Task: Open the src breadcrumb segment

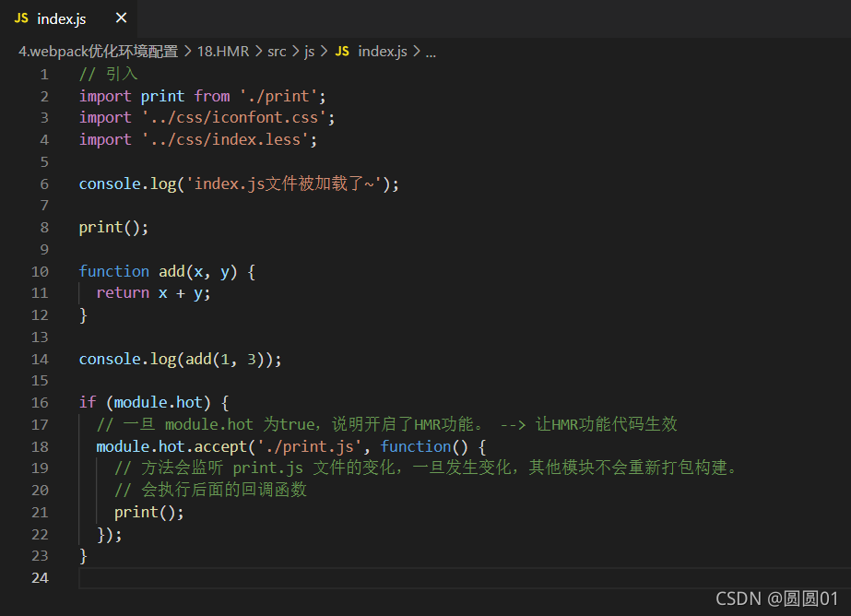Action: [277, 52]
